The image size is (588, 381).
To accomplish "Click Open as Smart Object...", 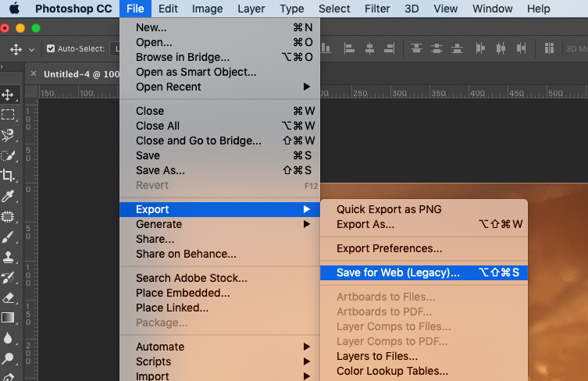I will click(220, 72).
